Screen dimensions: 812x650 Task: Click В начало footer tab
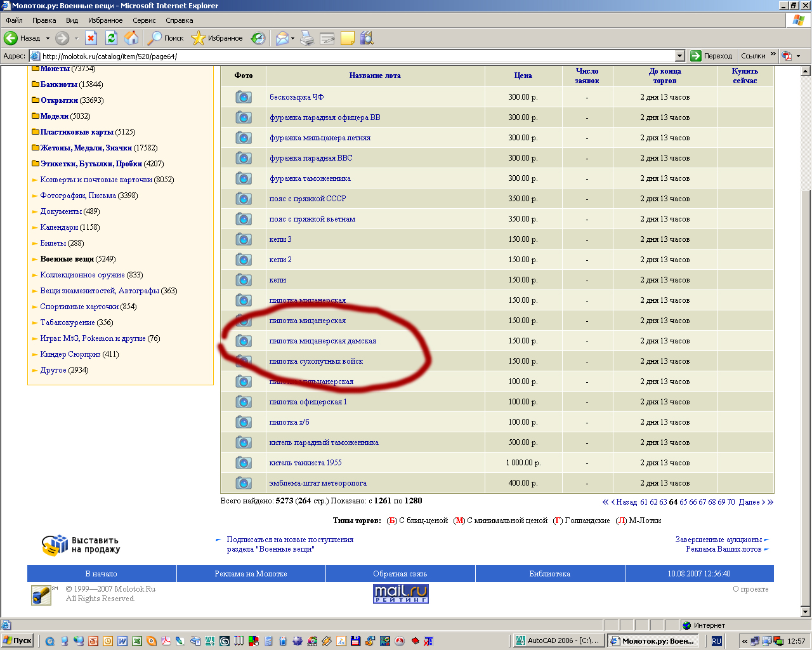[101, 574]
